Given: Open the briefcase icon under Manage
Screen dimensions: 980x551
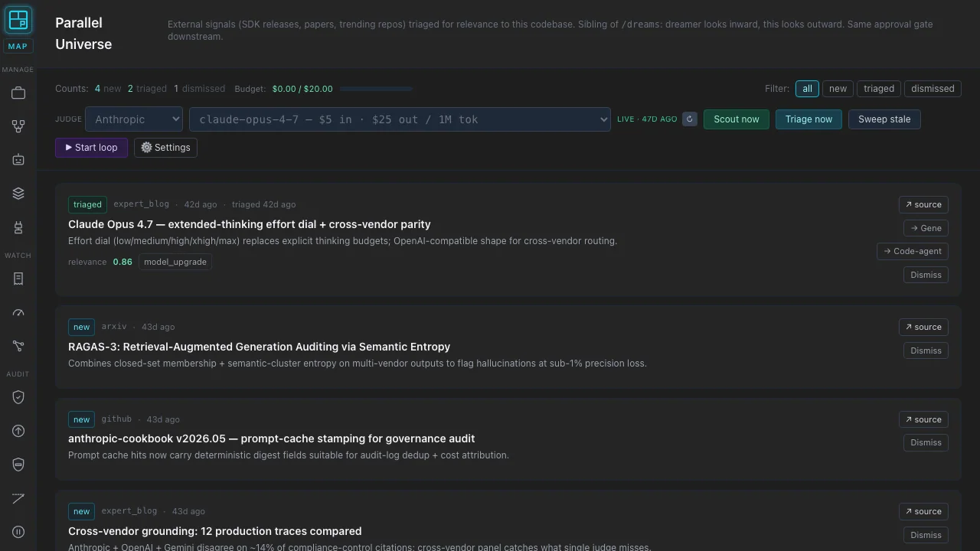Looking at the screenshot, I should pyautogui.click(x=18, y=93).
